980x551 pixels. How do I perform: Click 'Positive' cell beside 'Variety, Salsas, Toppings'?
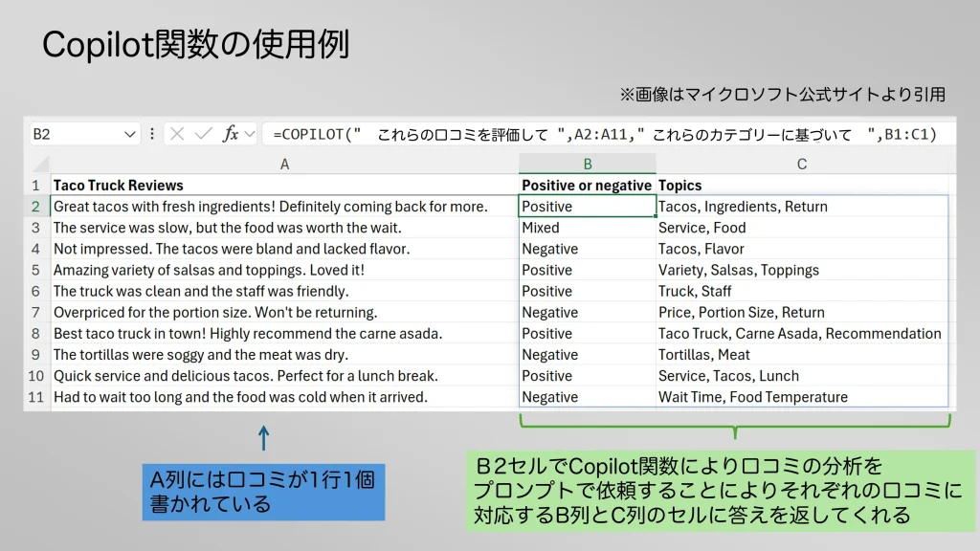pyautogui.click(x=588, y=271)
